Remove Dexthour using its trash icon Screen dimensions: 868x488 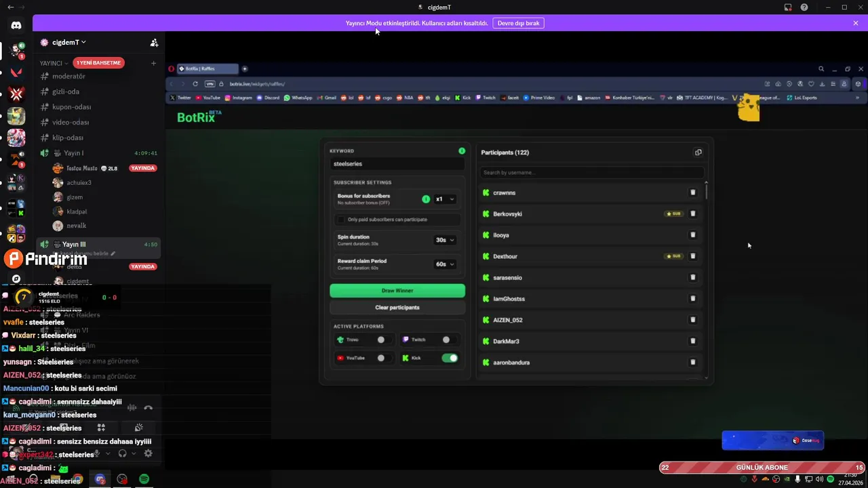click(692, 256)
